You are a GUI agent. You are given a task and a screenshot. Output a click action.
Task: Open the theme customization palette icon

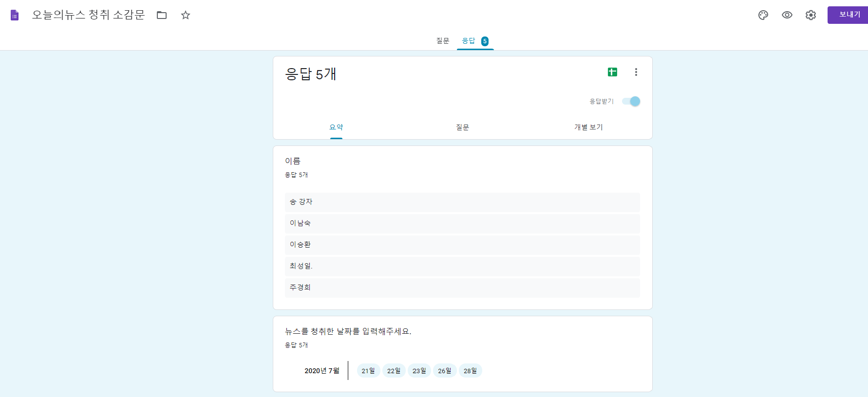pyautogui.click(x=763, y=15)
